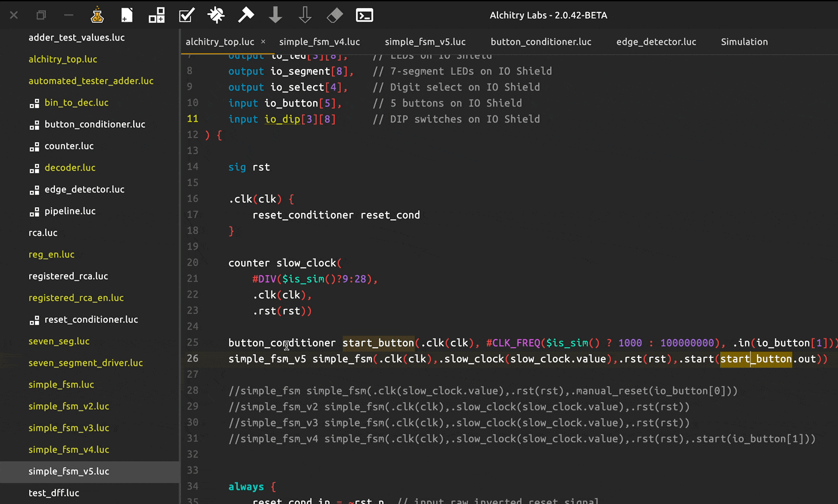Screen dimensions: 838x504
Task: Switch to the Simulation tab
Action: 744,42
